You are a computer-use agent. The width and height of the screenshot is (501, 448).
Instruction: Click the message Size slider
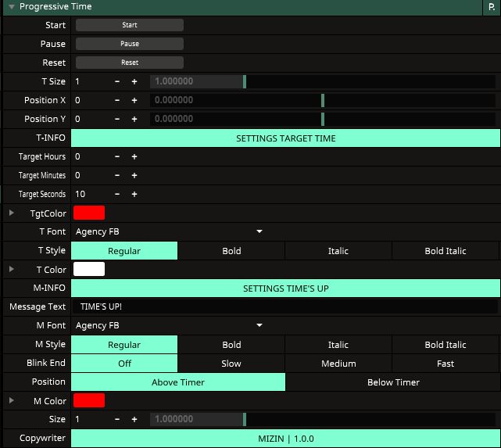323,419
